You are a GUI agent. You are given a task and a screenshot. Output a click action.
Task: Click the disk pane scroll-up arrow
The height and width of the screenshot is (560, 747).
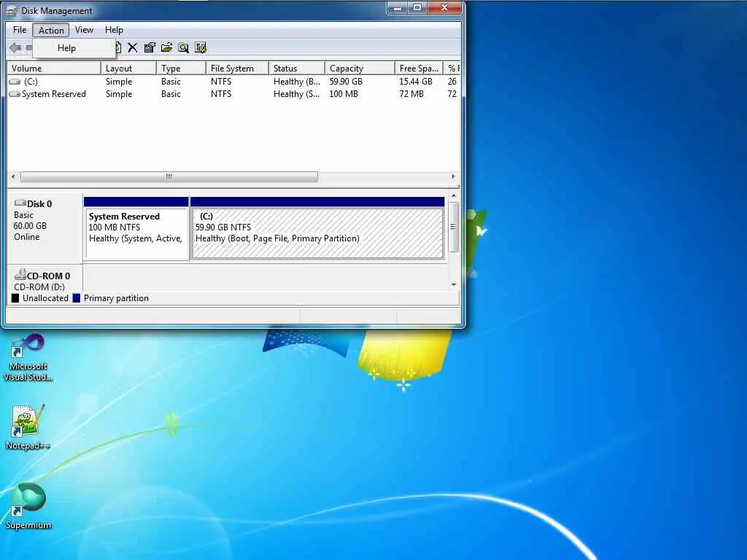[454, 195]
